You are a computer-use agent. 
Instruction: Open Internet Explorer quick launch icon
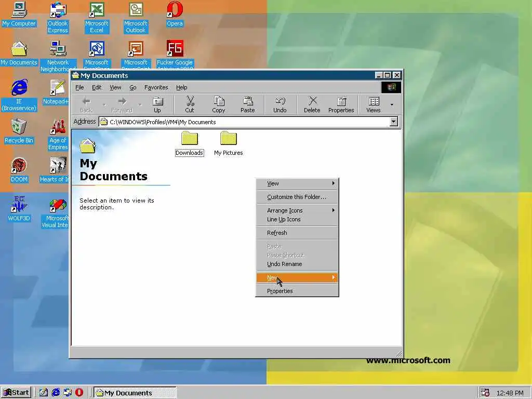(56, 393)
